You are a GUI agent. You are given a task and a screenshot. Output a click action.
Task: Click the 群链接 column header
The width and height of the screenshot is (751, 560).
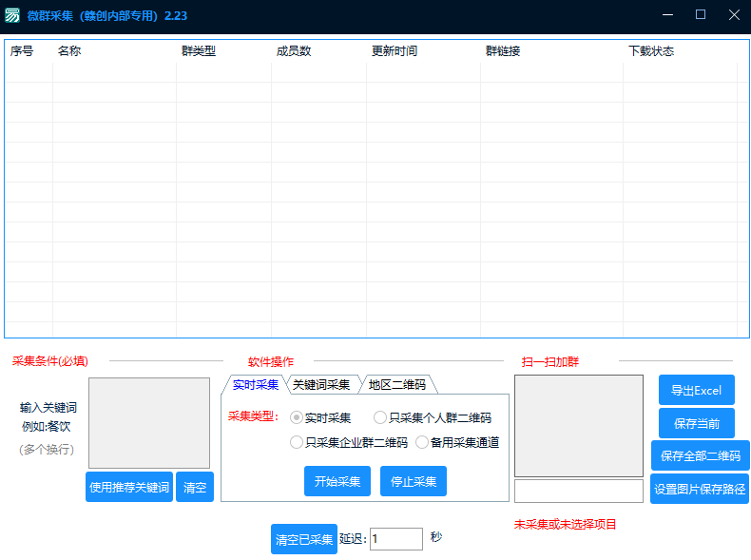(503, 50)
